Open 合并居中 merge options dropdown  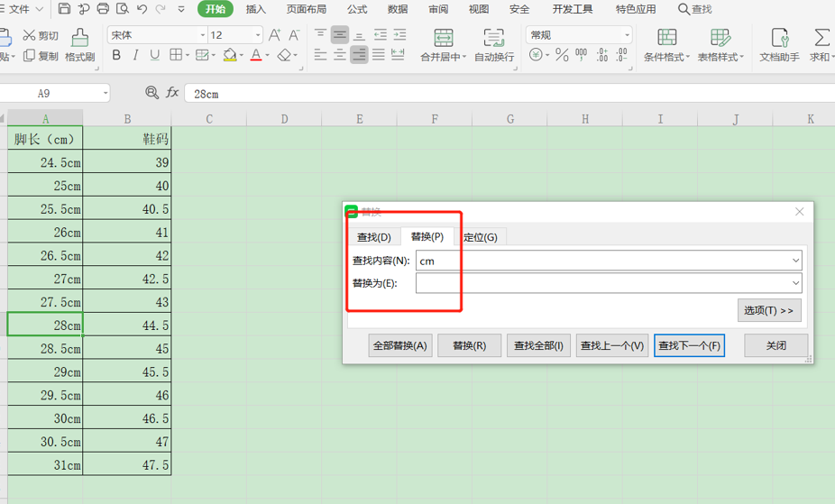(463, 57)
